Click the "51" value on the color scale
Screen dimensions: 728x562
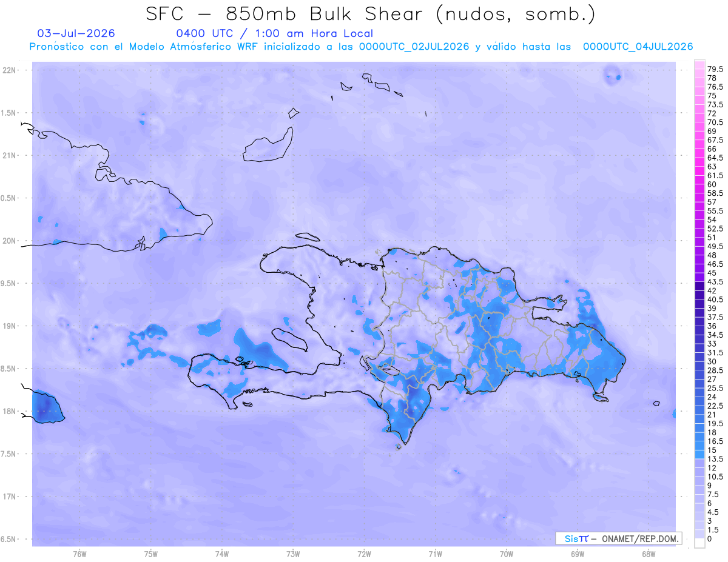[x=712, y=237]
